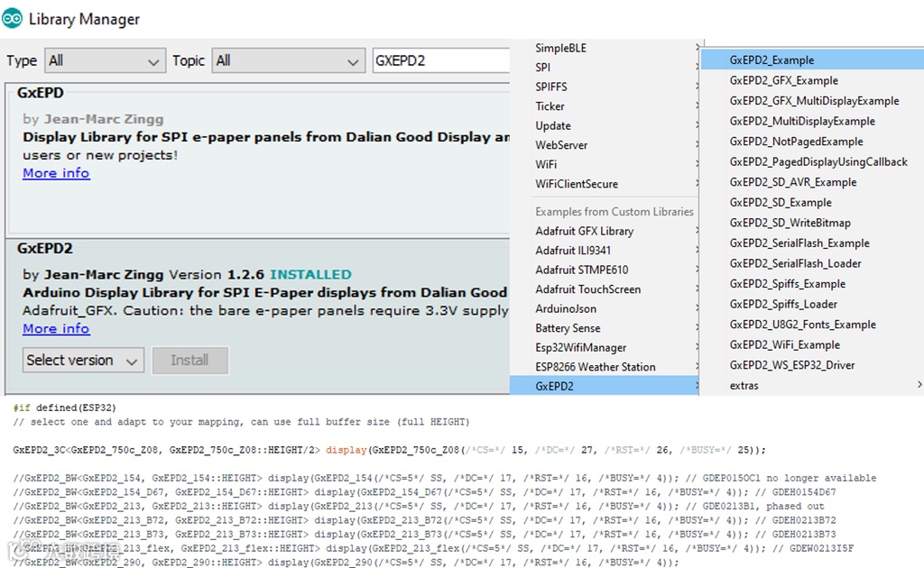Open Esp32WifiManager examples submenu
This screenshot has height=568, width=924.
click(605, 347)
